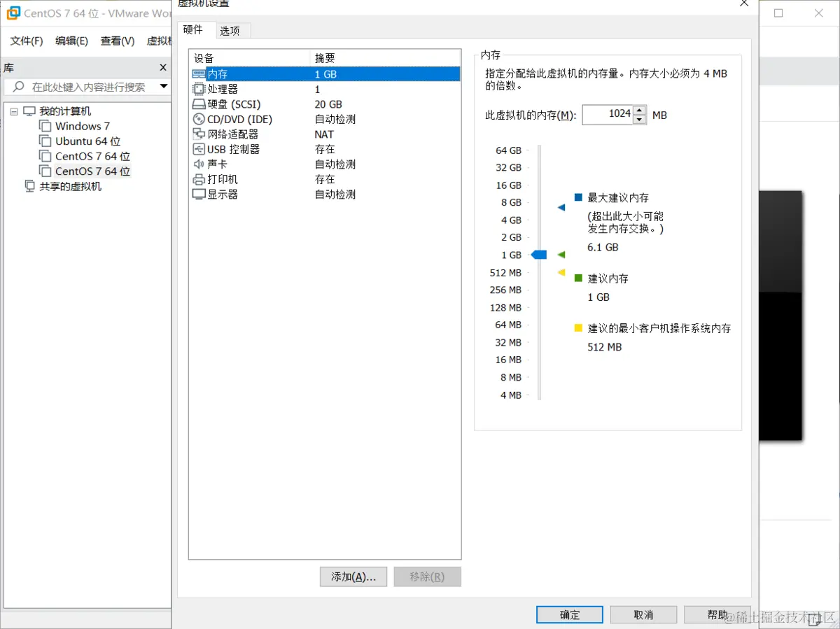This screenshot has height=629, width=840.
Task: Click inside the memory amount input field
Action: tap(608, 115)
